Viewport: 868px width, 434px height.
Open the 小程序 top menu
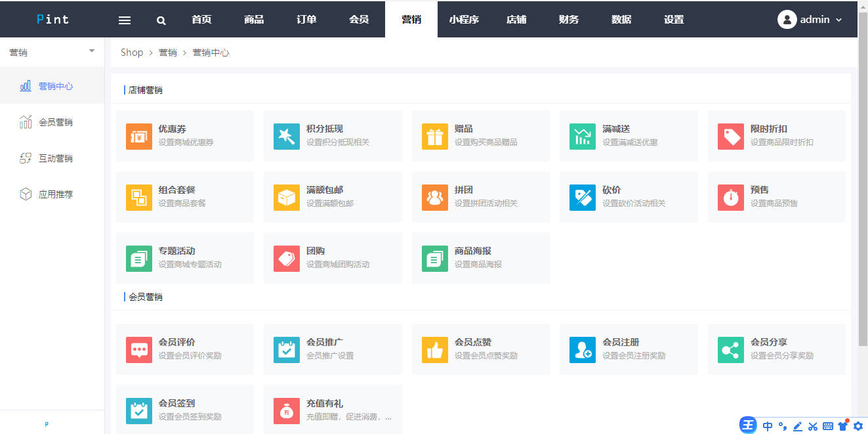(x=464, y=19)
